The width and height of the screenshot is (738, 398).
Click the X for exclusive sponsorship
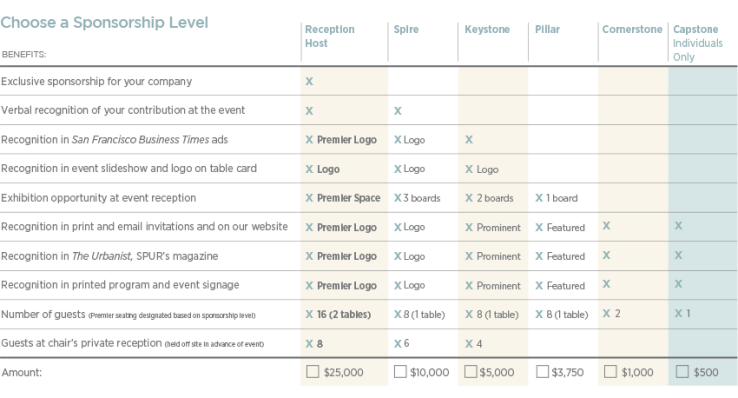point(309,81)
